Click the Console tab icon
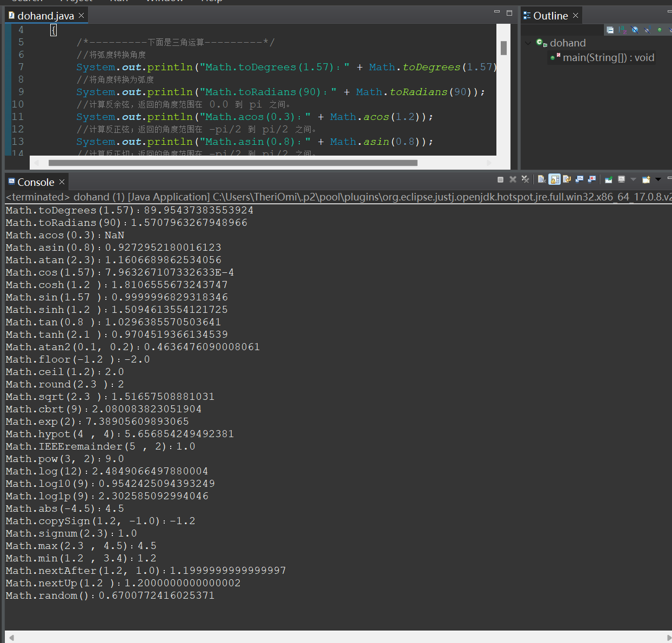Image resolution: width=672 pixels, height=643 pixels. click(x=11, y=182)
